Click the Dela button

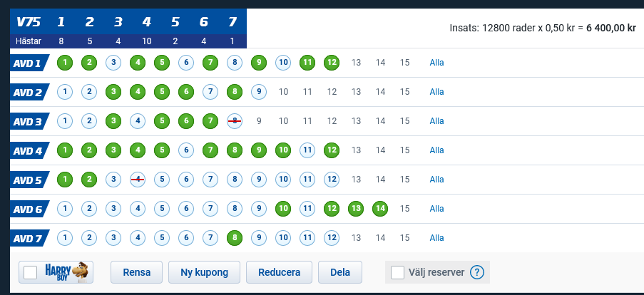coord(340,272)
